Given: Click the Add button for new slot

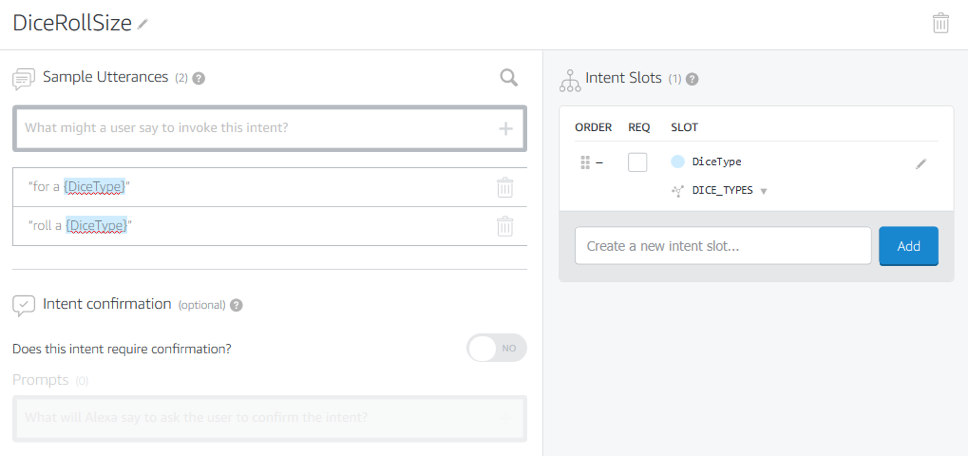Looking at the screenshot, I should (x=908, y=246).
